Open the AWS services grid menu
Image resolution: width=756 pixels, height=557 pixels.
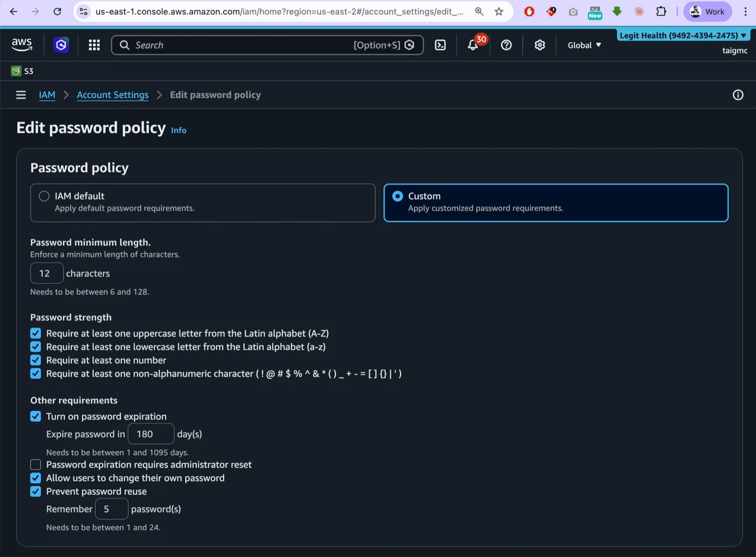pos(94,45)
